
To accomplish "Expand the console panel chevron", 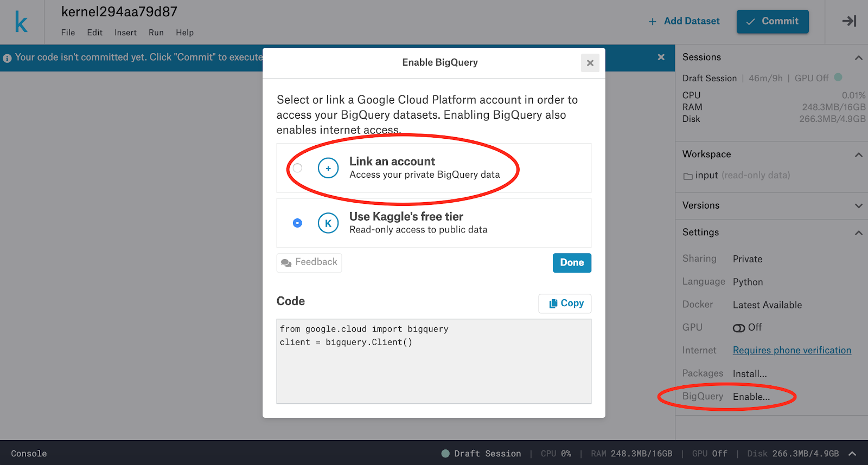I will 852,454.
